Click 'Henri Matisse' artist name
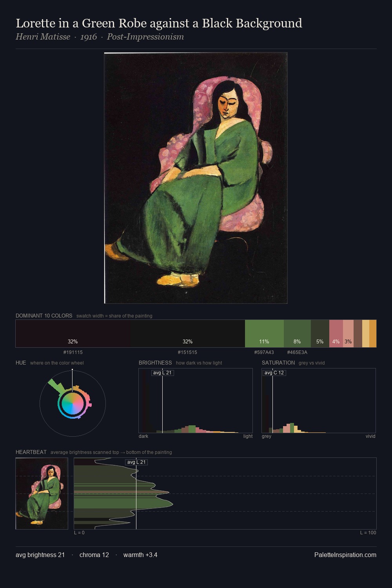The image size is (392, 588). click(x=43, y=37)
